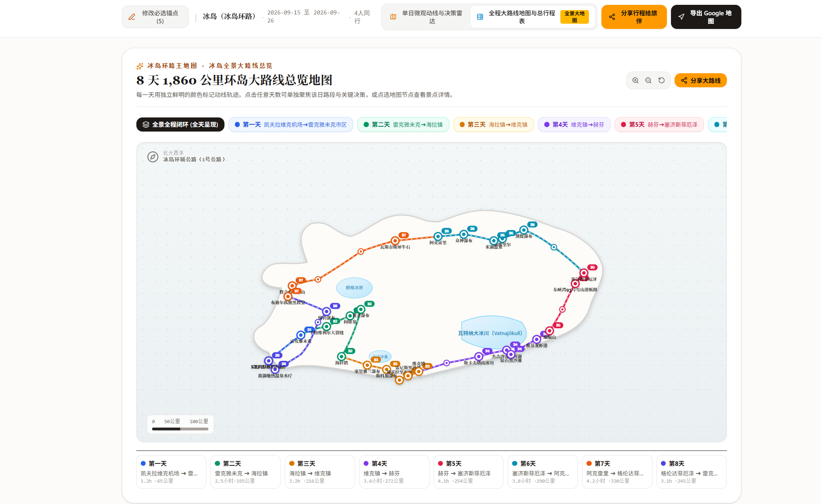Filter map to 第一天 凯夫拉维克机场→雷克雅未克市区

pyautogui.click(x=291, y=125)
